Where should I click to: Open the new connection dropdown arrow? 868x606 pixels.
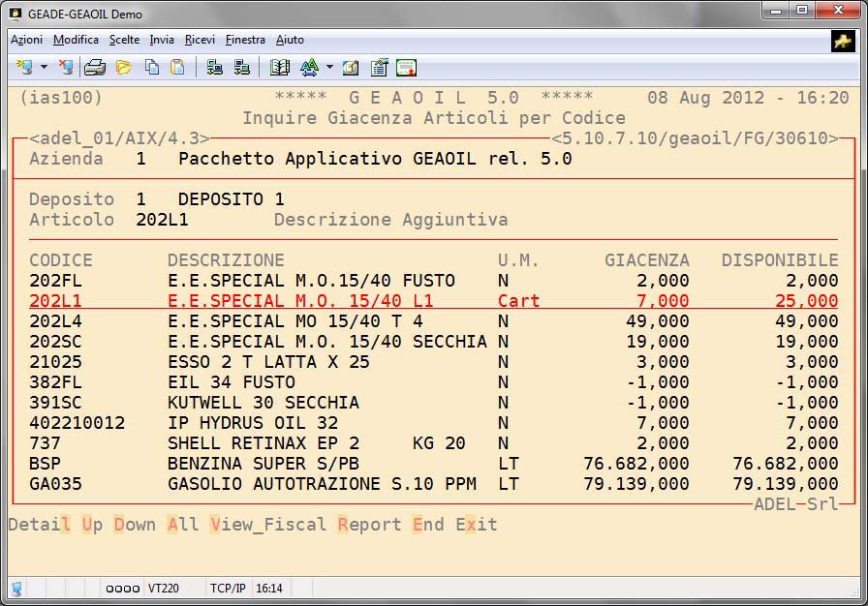(x=44, y=67)
